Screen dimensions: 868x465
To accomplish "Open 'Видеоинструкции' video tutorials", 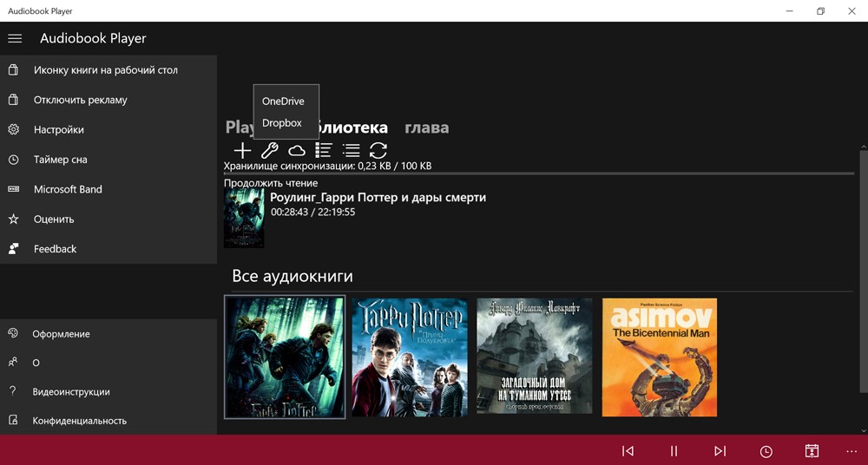I will 108,391.
